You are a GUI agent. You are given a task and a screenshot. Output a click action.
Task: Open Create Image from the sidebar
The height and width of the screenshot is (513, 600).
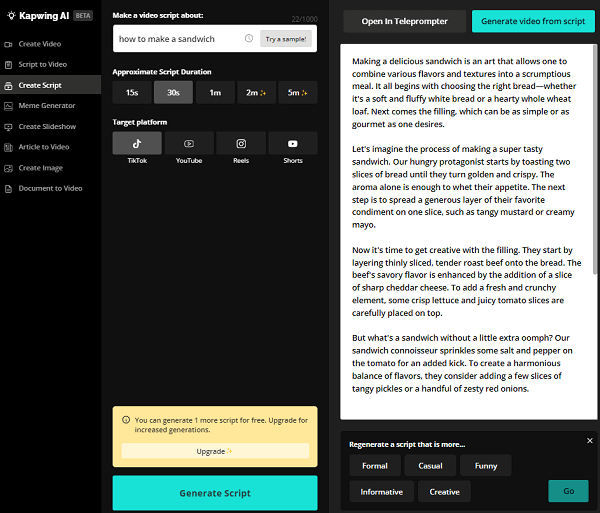click(x=50, y=168)
